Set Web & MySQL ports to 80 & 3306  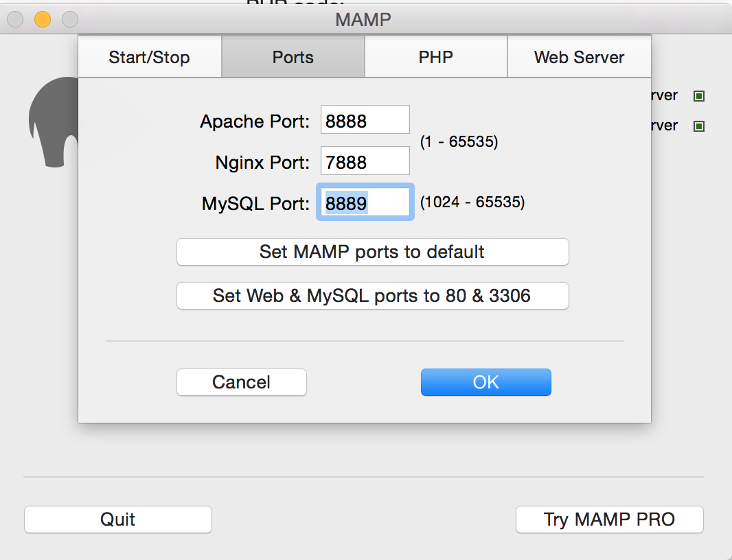pos(372,296)
